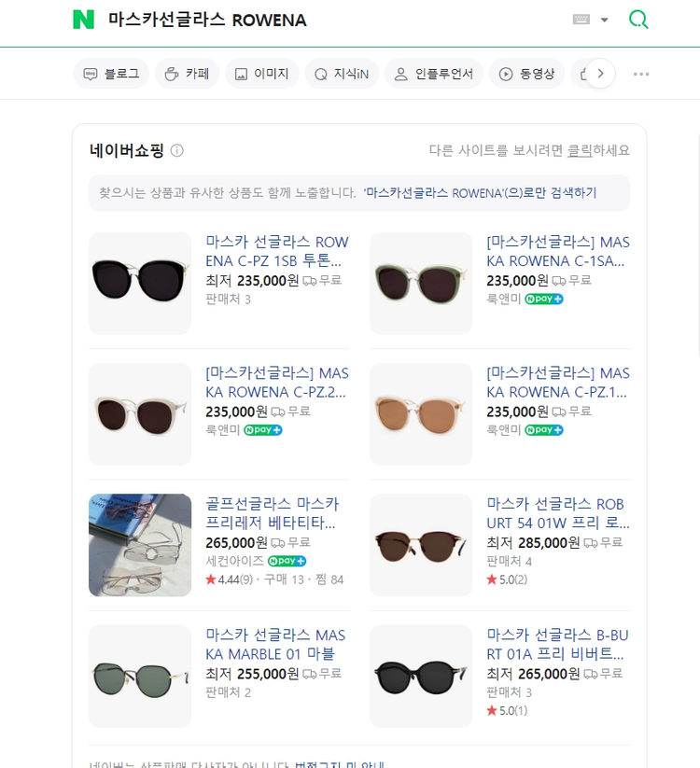
Task: Click the 최저 255,000원 price
Action: pyautogui.click(x=252, y=674)
